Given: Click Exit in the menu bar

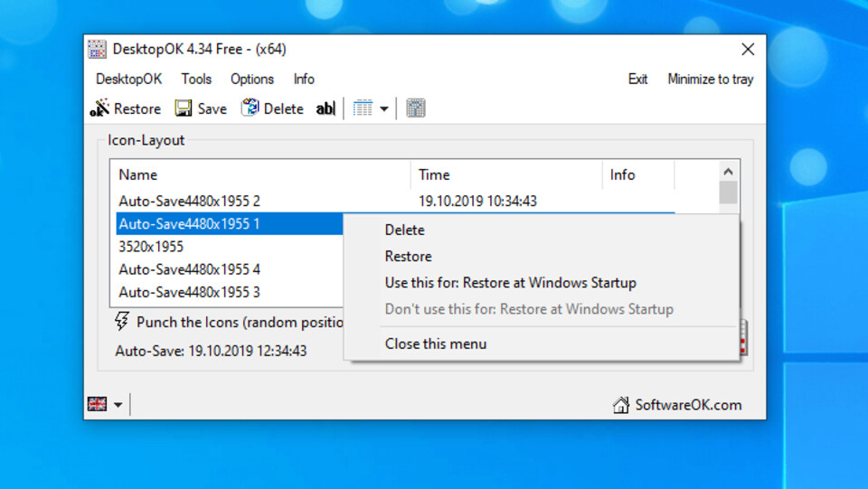Looking at the screenshot, I should tap(637, 80).
